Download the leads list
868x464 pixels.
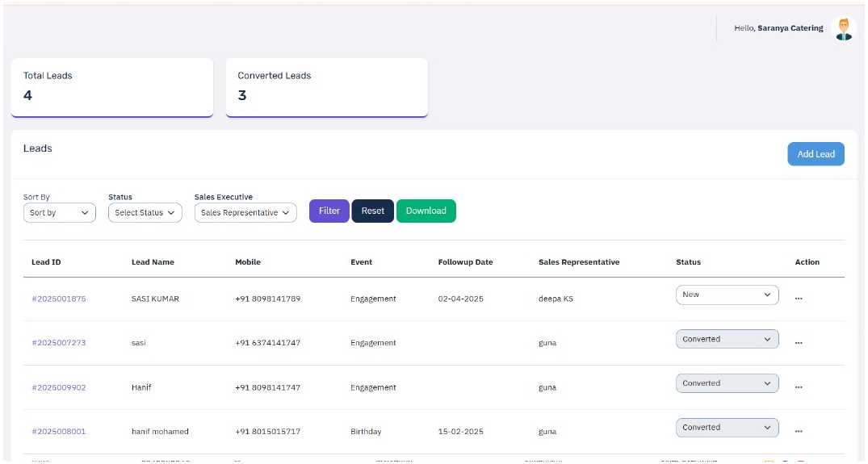tap(426, 211)
